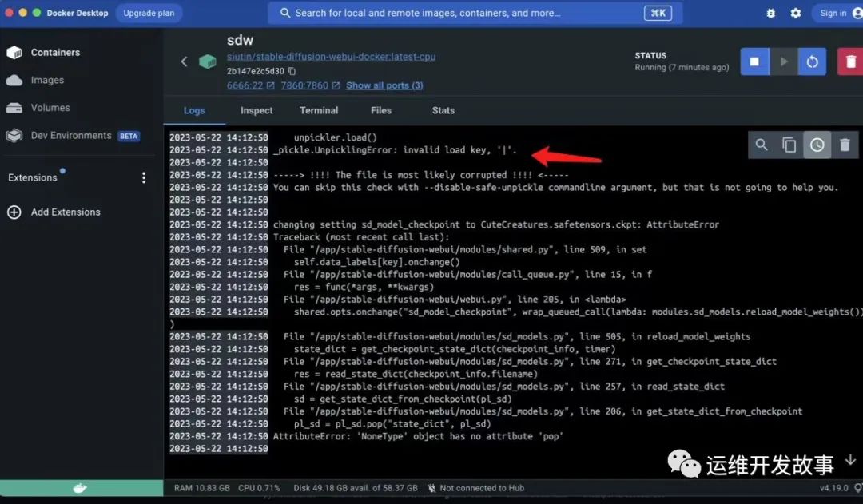Click the AttributeError 'NoneType' log line
The height and width of the screenshot is (504, 863).
[418, 436]
